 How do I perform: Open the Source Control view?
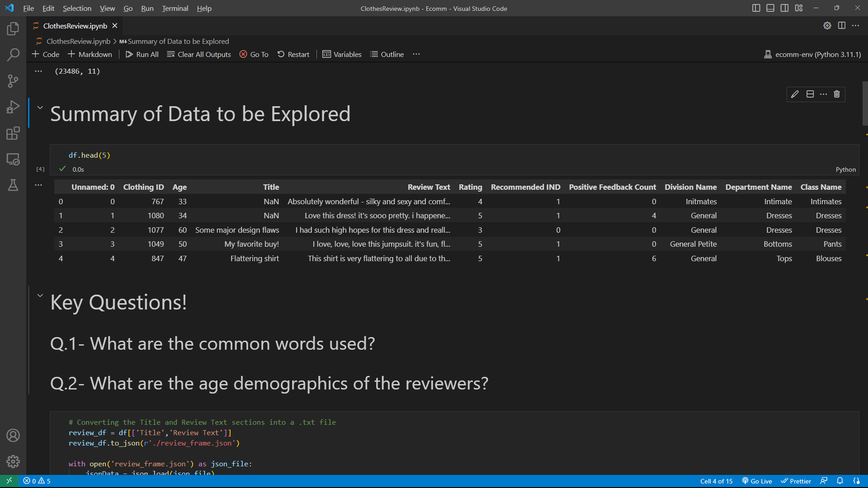13,81
